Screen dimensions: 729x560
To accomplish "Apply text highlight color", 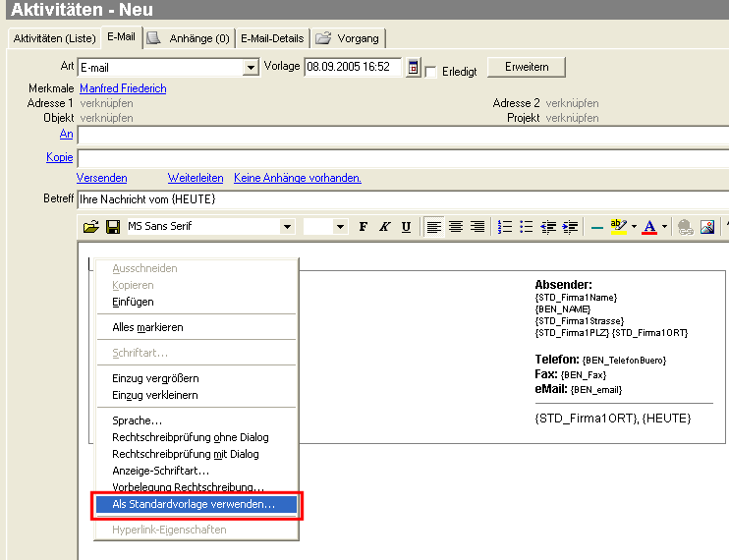I will pyautogui.click(x=618, y=227).
